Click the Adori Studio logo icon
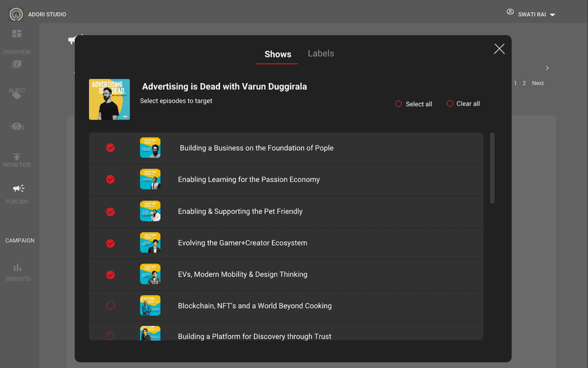The width and height of the screenshot is (588, 368). [x=16, y=14]
